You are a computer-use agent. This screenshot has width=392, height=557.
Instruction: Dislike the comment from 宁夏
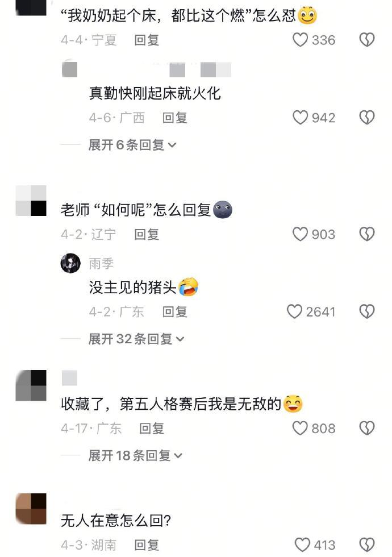pyautogui.click(x=367, y=40)
